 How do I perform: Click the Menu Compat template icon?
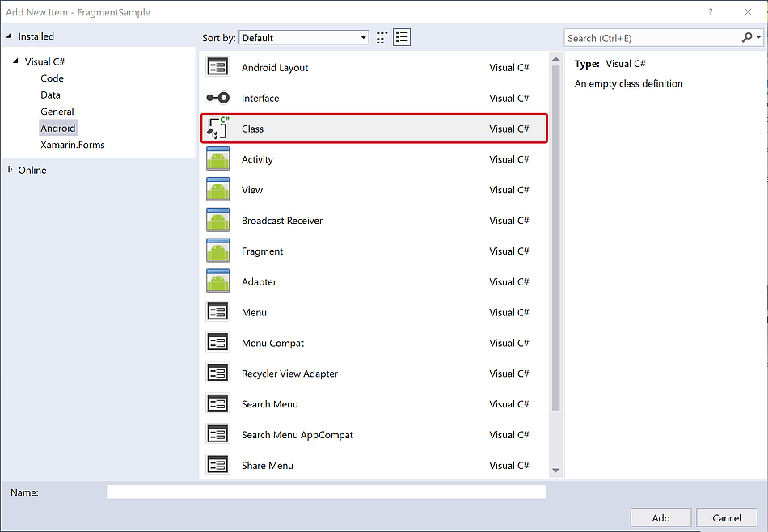[x=217, y=343]
